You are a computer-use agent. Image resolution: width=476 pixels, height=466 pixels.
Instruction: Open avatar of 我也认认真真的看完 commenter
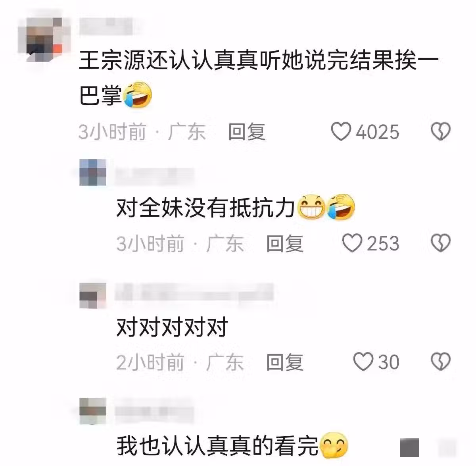(93, 411)
